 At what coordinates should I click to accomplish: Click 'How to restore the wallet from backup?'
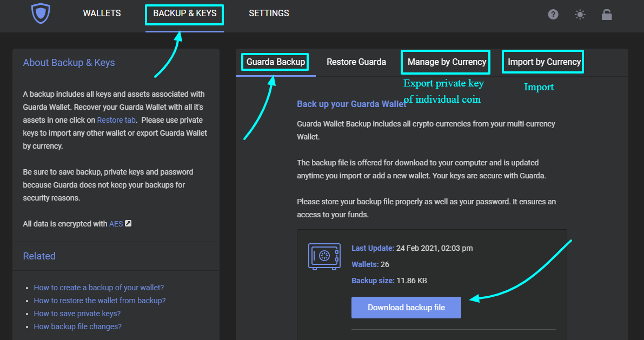(99, 300)
